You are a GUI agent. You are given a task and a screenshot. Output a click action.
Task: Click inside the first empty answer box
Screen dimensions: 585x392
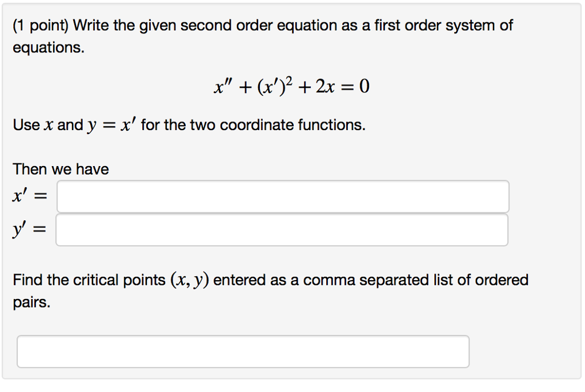pyautogui.click(x=282, y=196)
